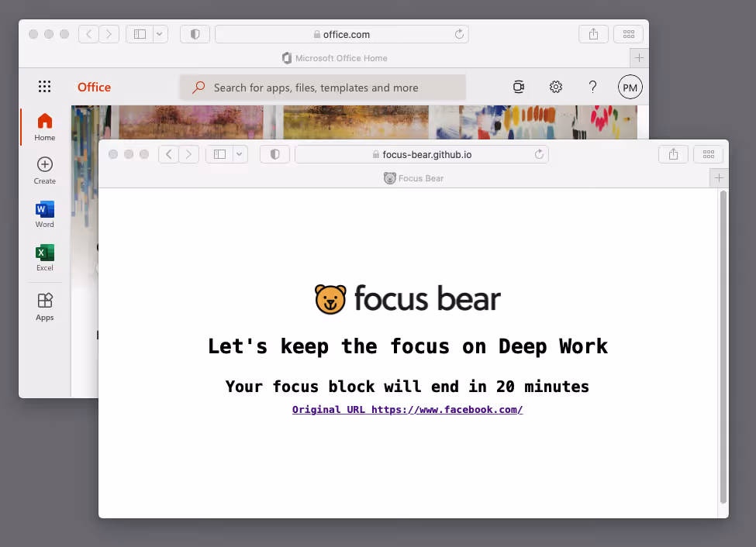Open a new tab with the plus button

tap(718, 177)
